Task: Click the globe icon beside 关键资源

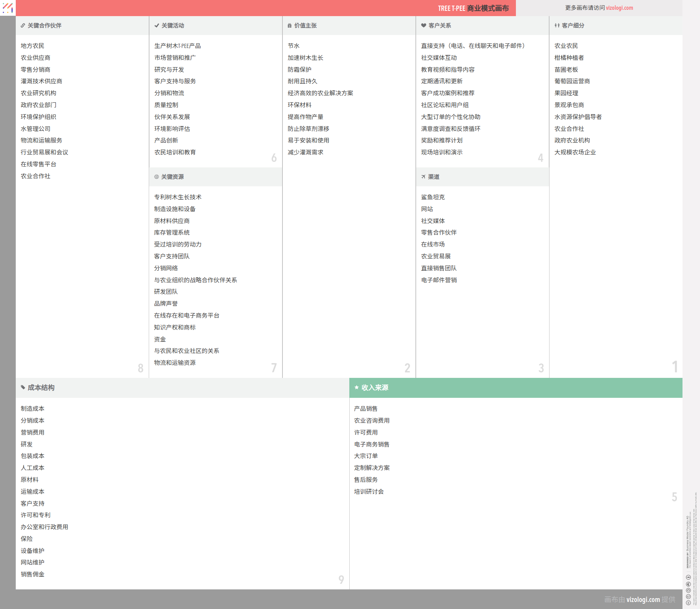Action: point(156,177)
